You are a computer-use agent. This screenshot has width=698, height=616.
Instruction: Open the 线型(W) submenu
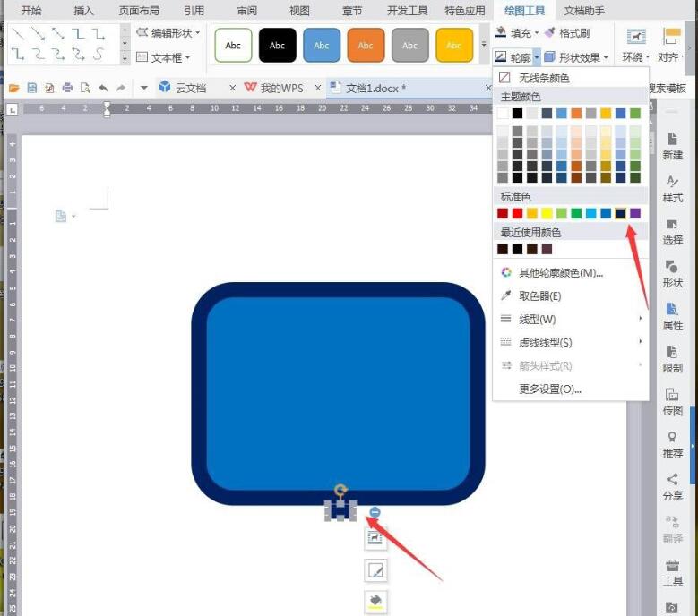[x=570, y=319]
